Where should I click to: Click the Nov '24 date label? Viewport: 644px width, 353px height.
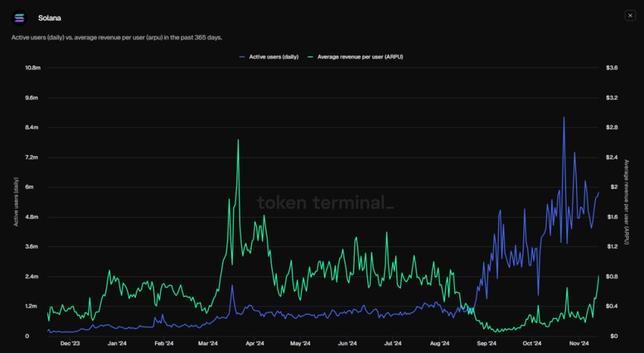coord(579,344)
